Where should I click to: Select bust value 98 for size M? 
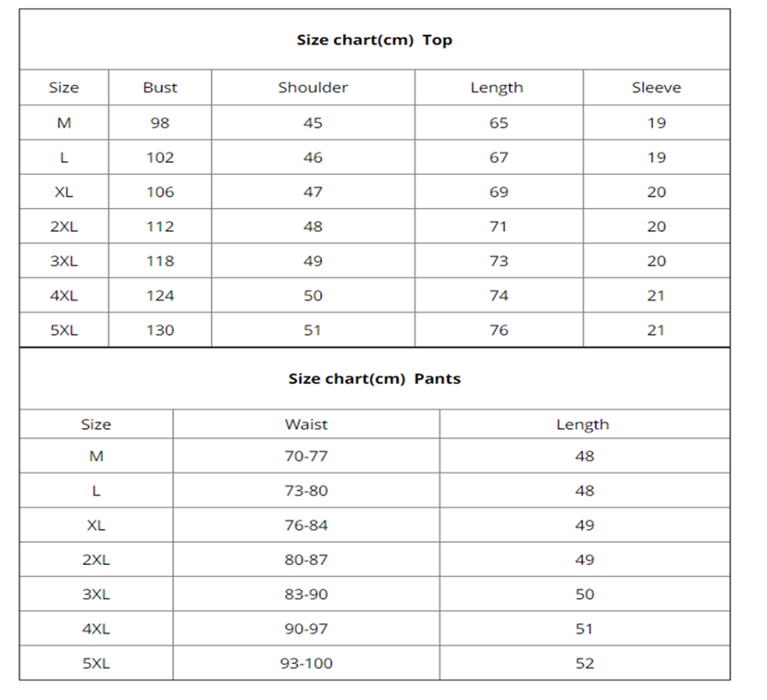point(160,123)
